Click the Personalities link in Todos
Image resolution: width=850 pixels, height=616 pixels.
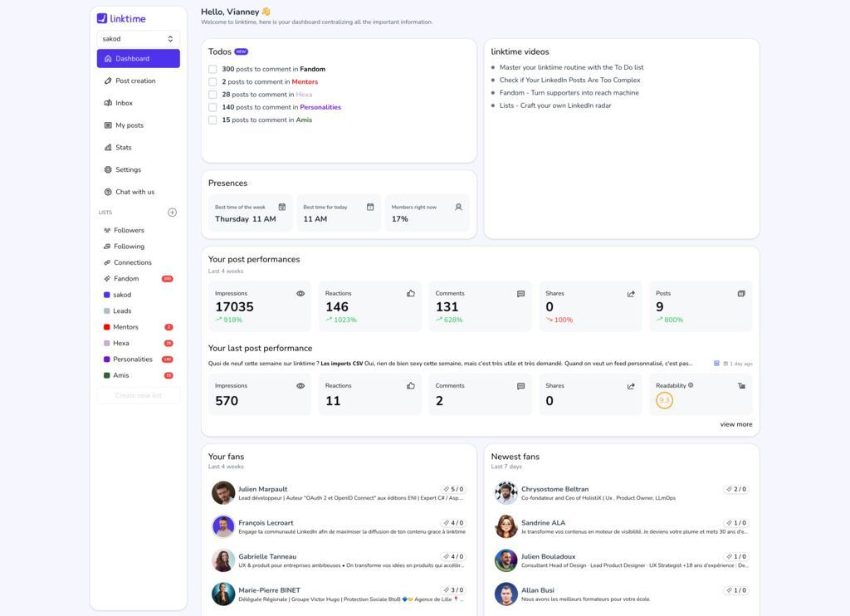pyautogui.click(x=320, y=107)
